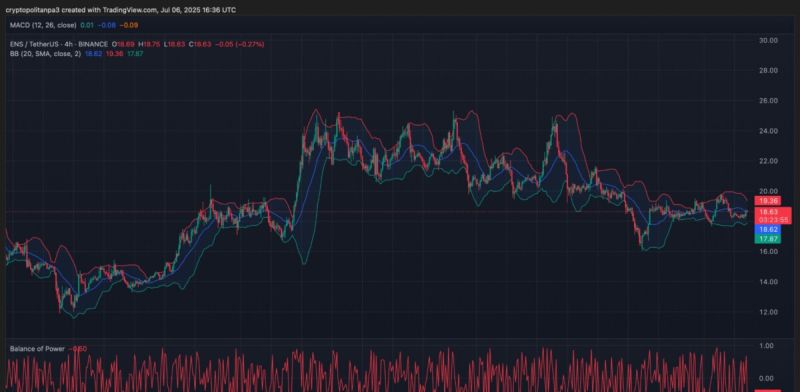Click the 1.00 label on Balance of Power axis
This screenshot has width=800, height=392.
pos(767,346)
